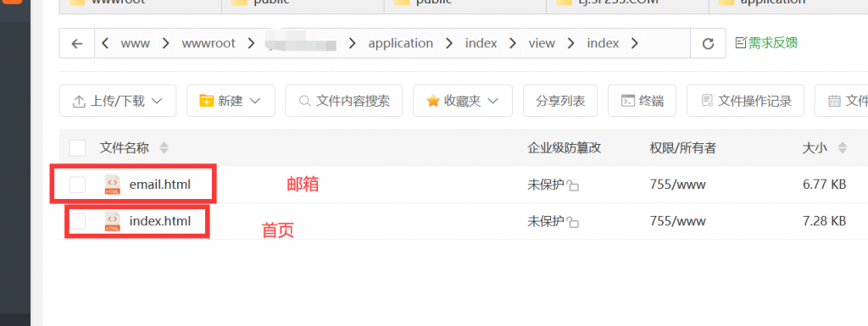The width and height of the screenshot is (868, 326).
Task: Click the upload icon in 上传/下载
Action: (x=79, y=101)
